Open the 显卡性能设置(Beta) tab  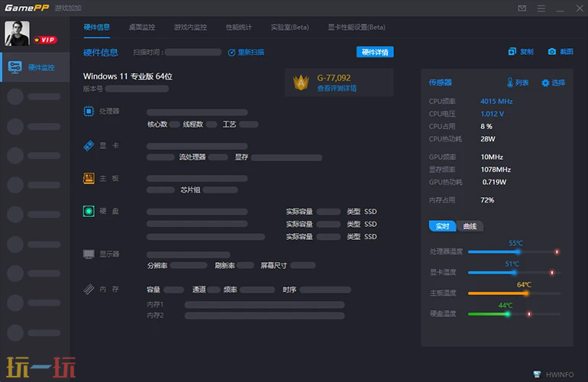(x=357, y=27)
